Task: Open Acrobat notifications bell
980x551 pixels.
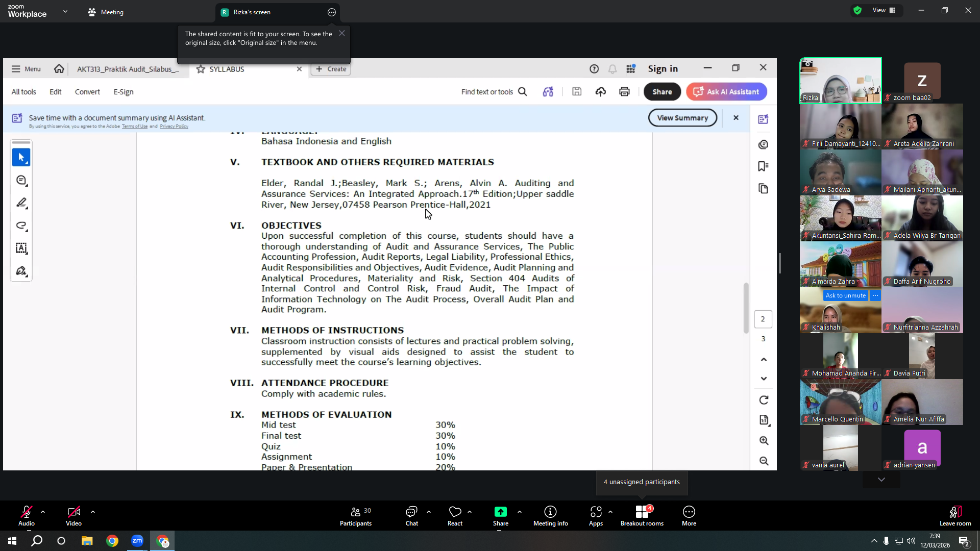Action: 612,69
